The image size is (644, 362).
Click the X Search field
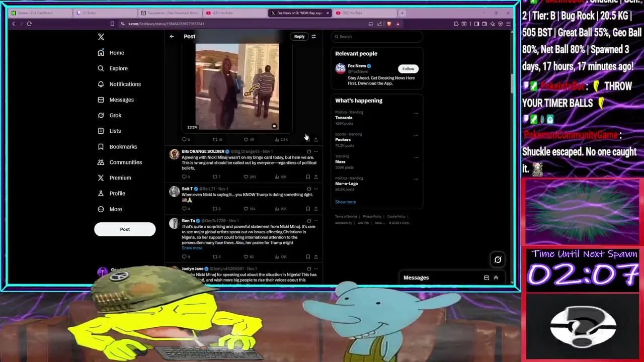click(x=377, y=36)
